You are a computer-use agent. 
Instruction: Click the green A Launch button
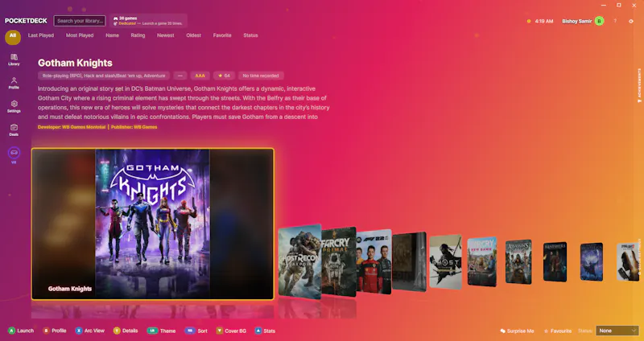[x=21, y=331]
